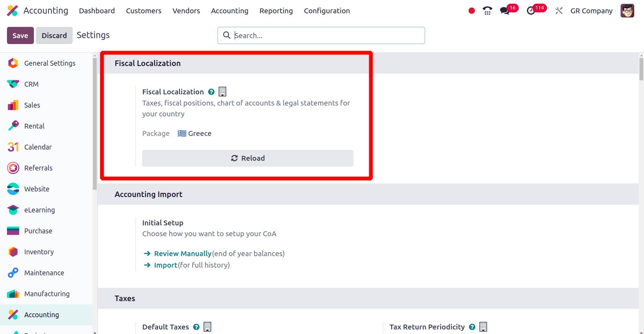
Task: Click the main settings page scrollbar
Action: pyautogui.click(x=641, y=69)
